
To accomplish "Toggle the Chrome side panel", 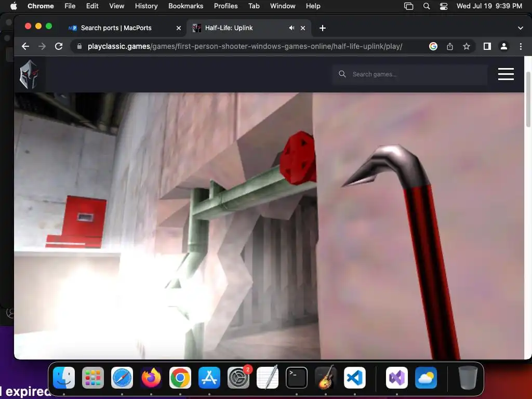I will pyautogui.click(x=487, y=46).
